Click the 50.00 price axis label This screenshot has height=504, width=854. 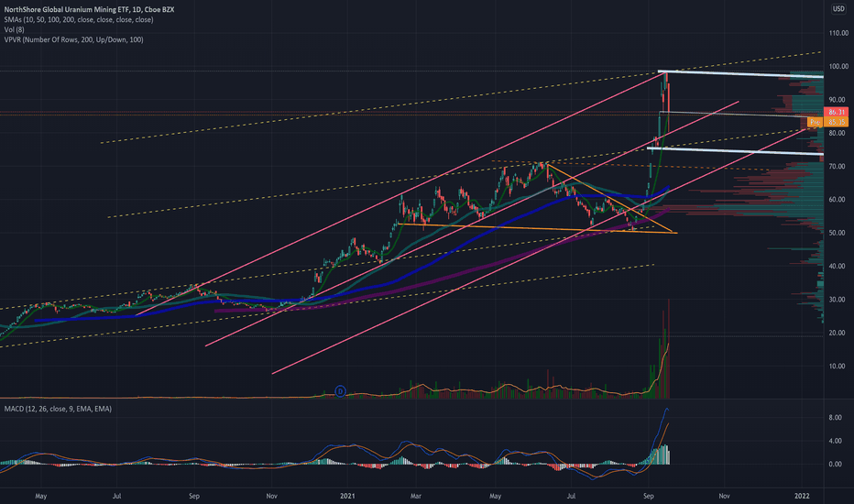click(x=838, y=233)
